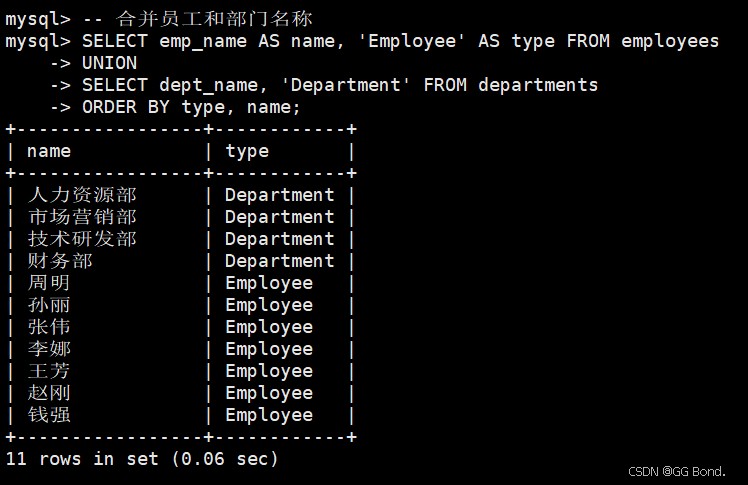Click employee name 王芳
This screenshot has width=748, height=485.
[x=49, y=371]
